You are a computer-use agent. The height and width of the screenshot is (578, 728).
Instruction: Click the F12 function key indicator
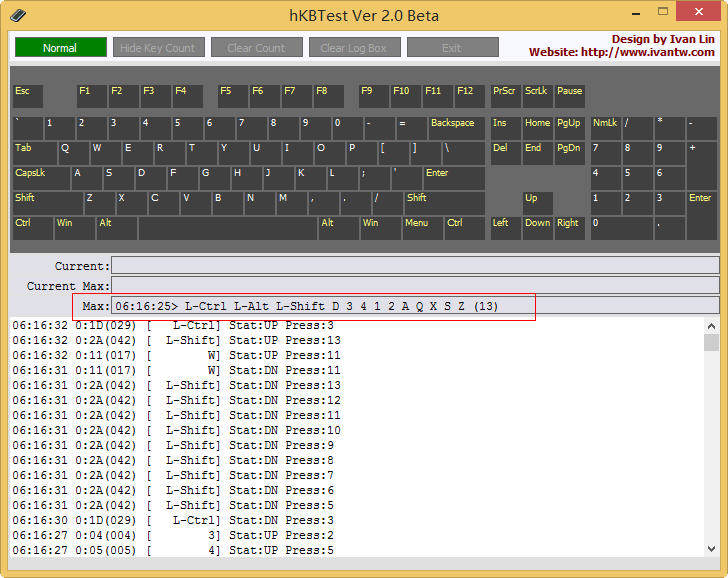point(469,96)
